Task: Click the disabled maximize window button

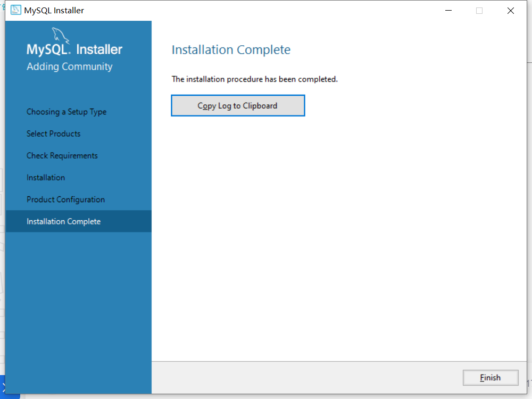Action: (x=479, y=11)
